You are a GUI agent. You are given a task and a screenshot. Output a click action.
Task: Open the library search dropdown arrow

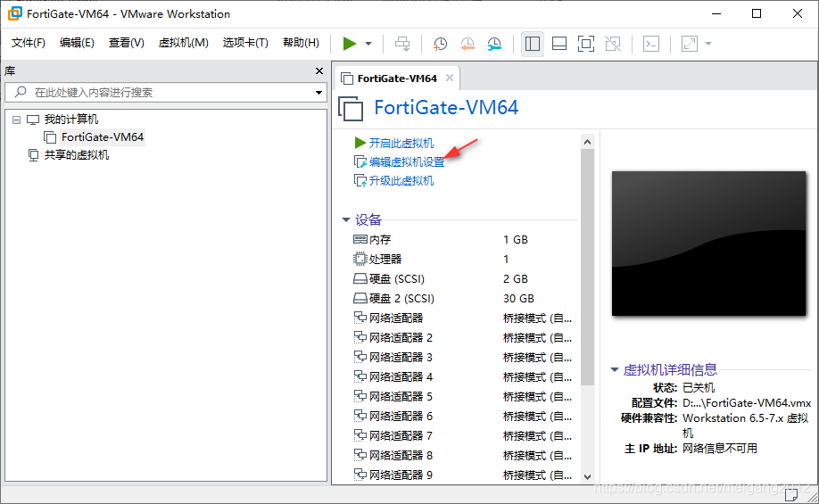click(x=318, y=93)
